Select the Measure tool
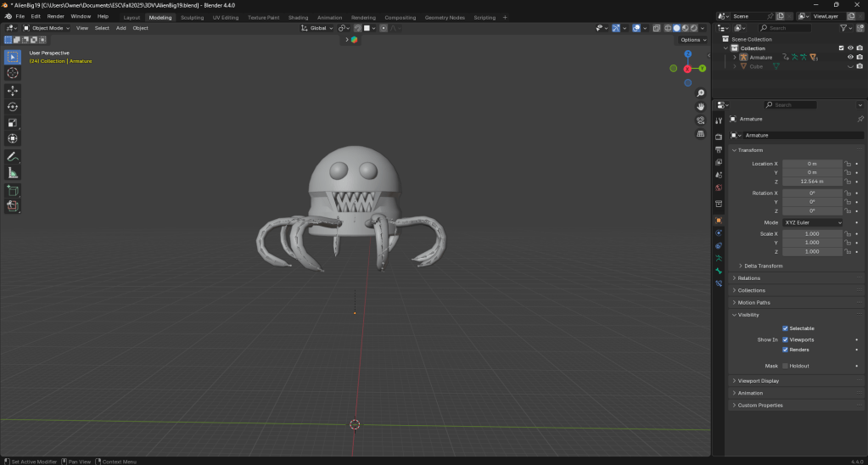 13,173
